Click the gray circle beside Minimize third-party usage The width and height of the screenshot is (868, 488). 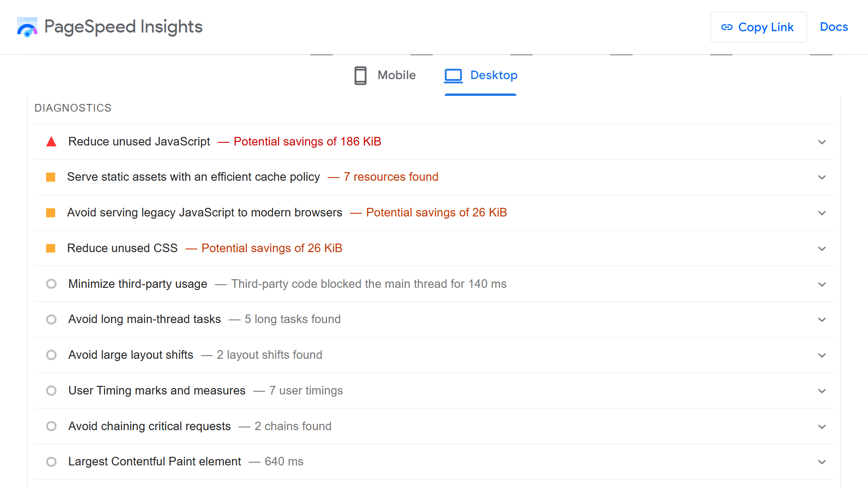(51, 284)
